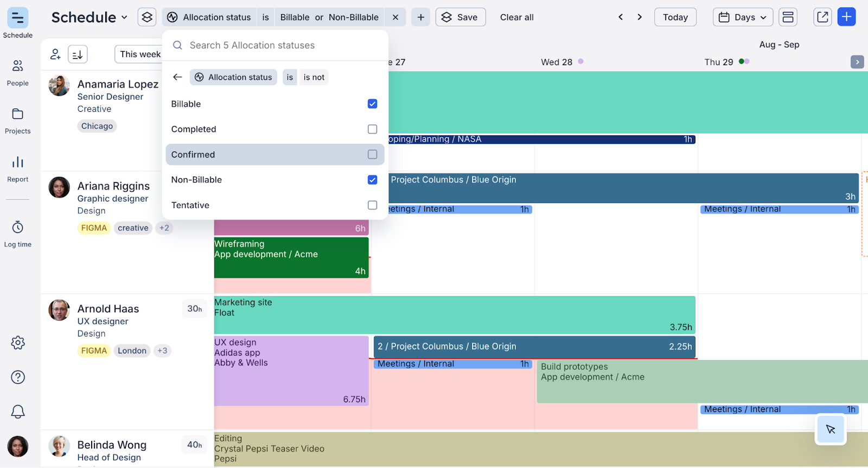
Task: Open the Schedule title dropdown
Action: coord(90,17)
